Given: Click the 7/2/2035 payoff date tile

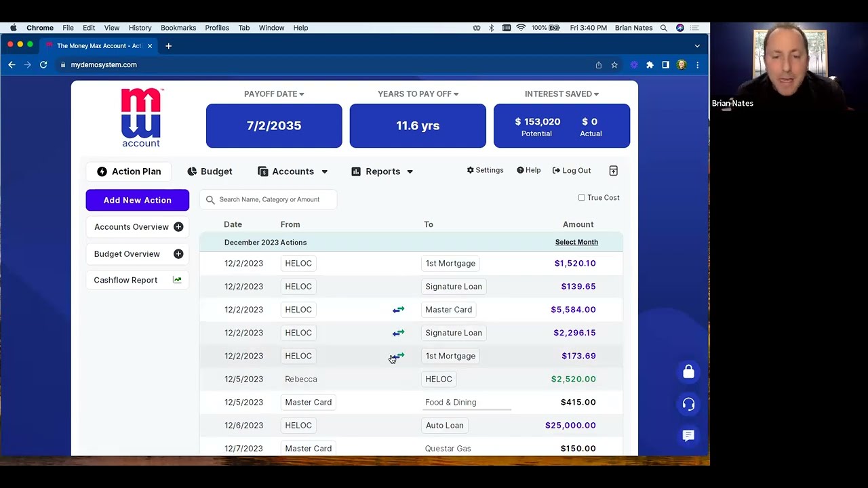Looking at the screenshot, I should [274, 125].
